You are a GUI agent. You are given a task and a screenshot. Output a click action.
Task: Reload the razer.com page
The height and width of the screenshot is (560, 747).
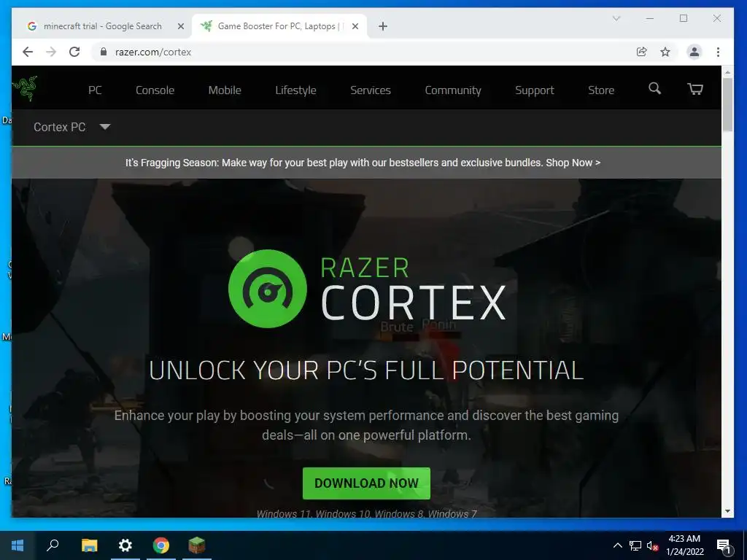74,52
